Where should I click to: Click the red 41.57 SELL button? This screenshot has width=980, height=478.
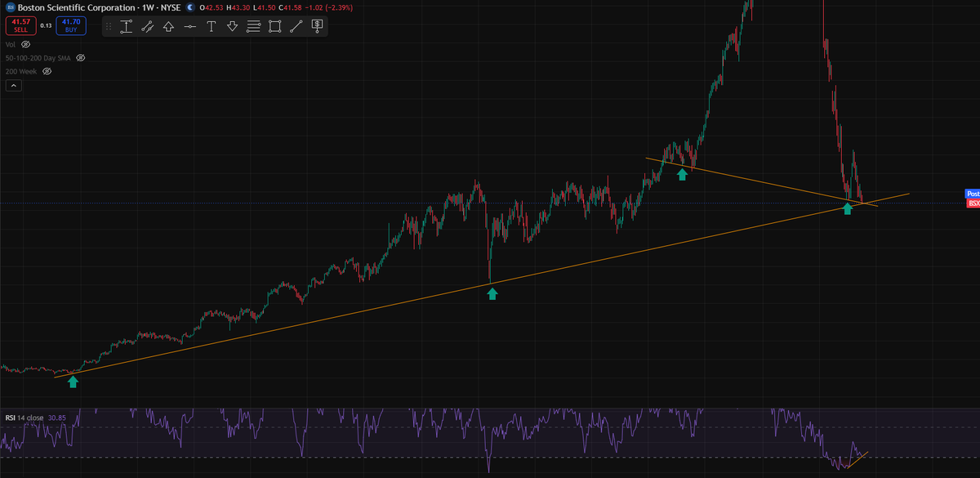pos(20,26)
